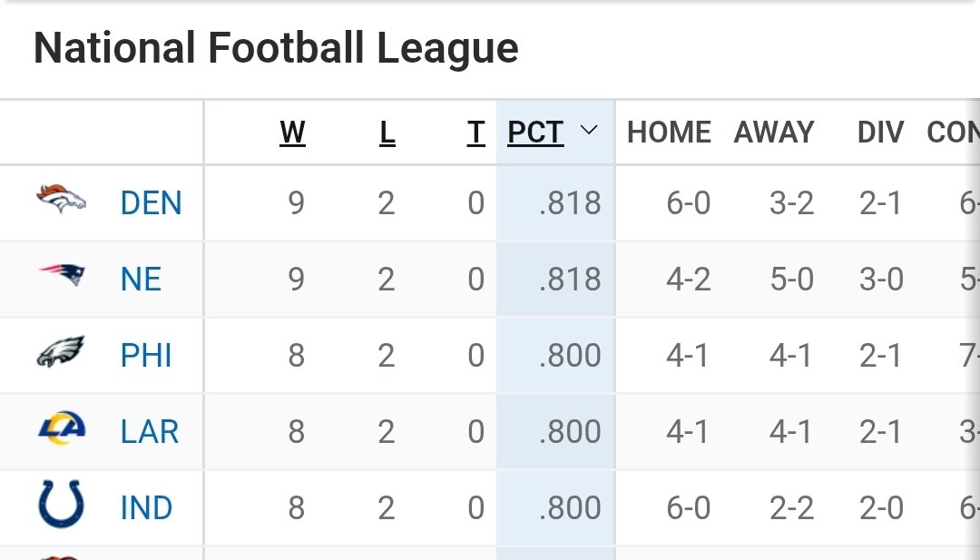Click Denver's .818 percentage cell

pyautogui.click(x=569, y=203)
